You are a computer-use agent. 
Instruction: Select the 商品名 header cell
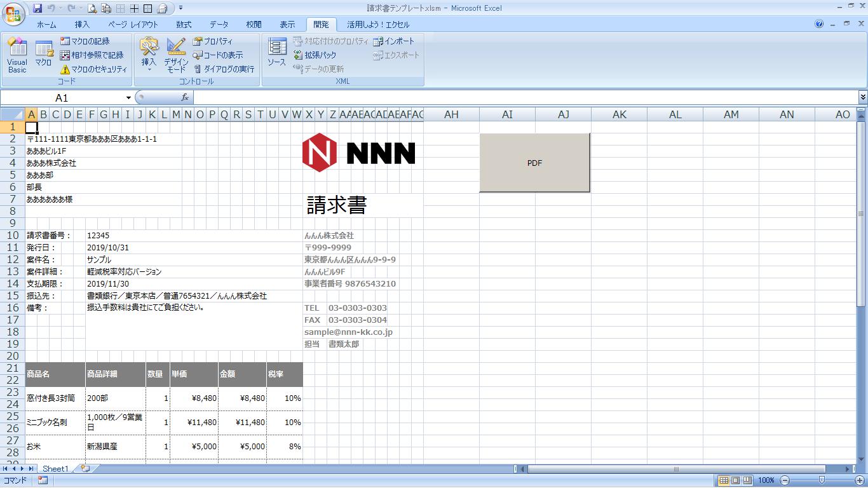tap(55, 374)
